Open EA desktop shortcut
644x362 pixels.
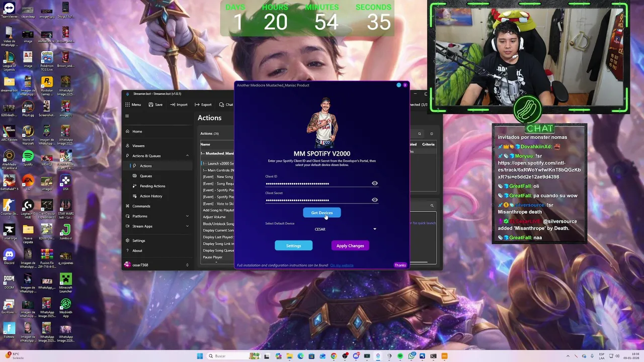pos(28,182)
